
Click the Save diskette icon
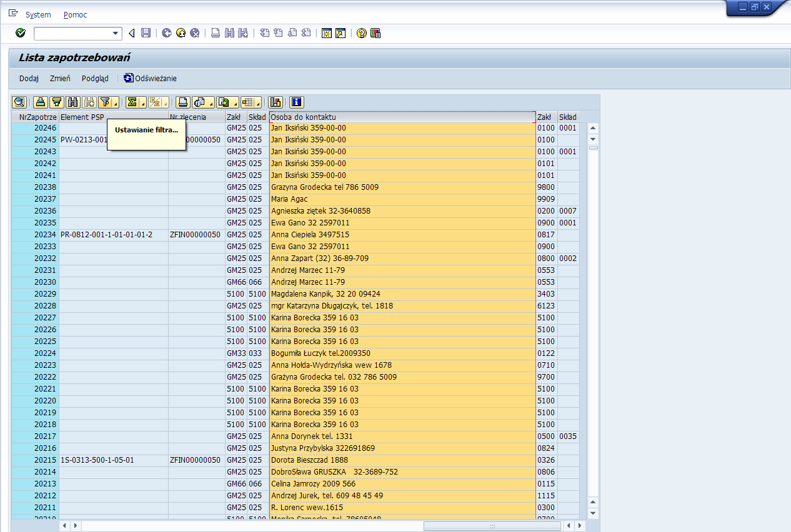[x=146, y=33]
